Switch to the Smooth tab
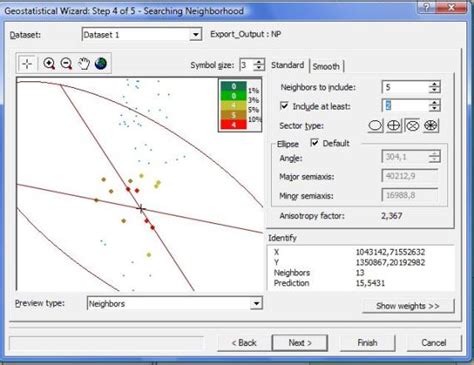Viewport: 474px width, 365px height. point(326,66)
